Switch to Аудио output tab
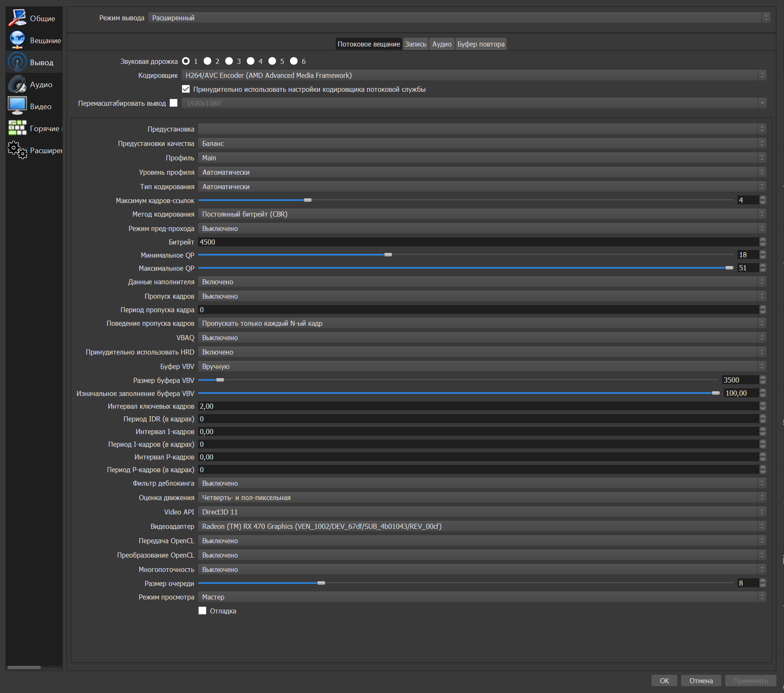The height and width of the screenshot is (693, 784). point(442,44)
